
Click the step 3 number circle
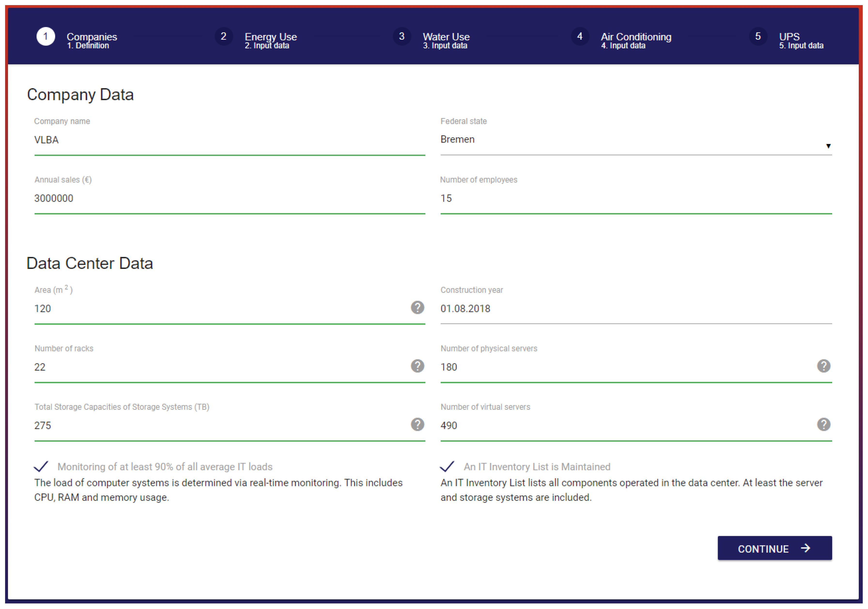401,36
